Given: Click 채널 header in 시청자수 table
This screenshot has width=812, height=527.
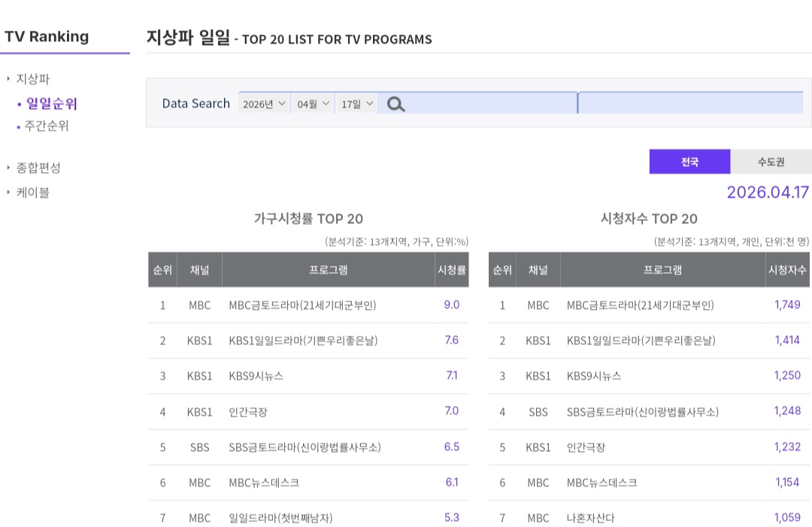Looking at the screenshot, I should click(538, 270).
